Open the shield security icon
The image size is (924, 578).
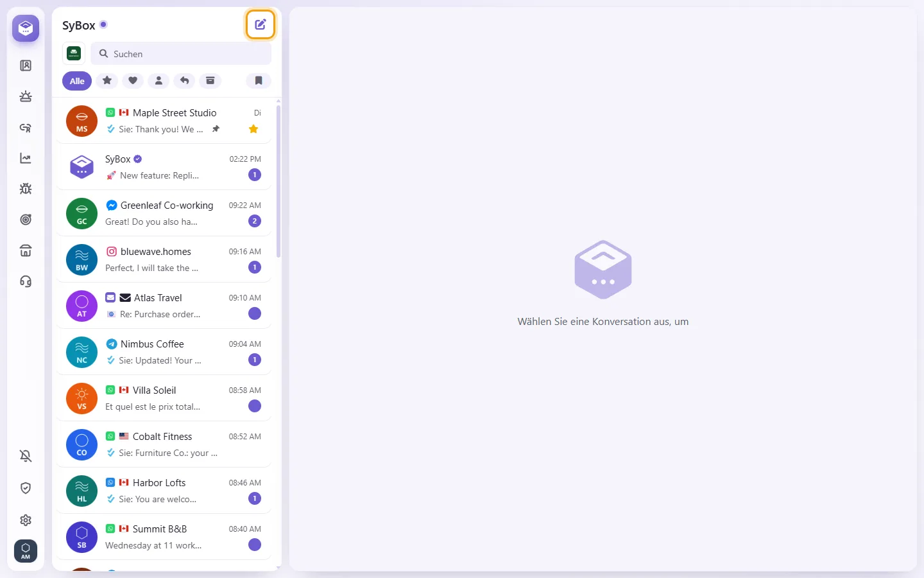coord(26,488)
